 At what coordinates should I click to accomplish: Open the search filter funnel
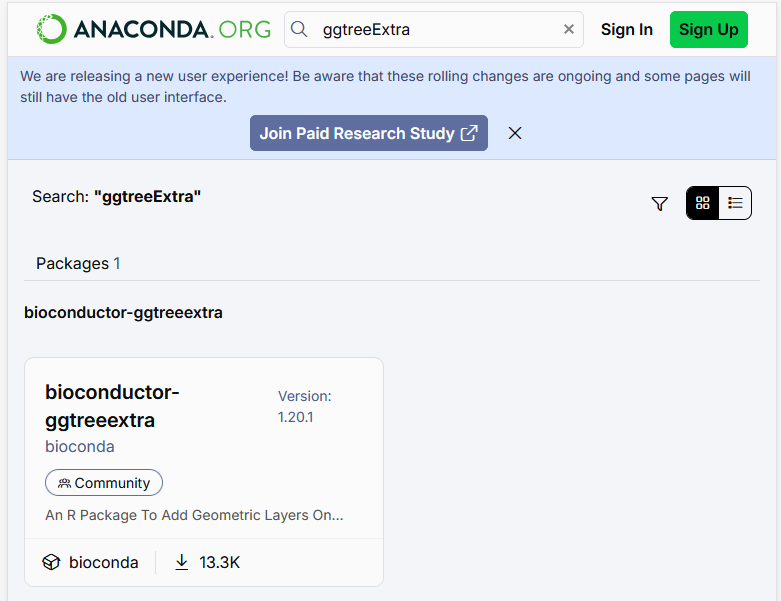click(x=659, y=203)
